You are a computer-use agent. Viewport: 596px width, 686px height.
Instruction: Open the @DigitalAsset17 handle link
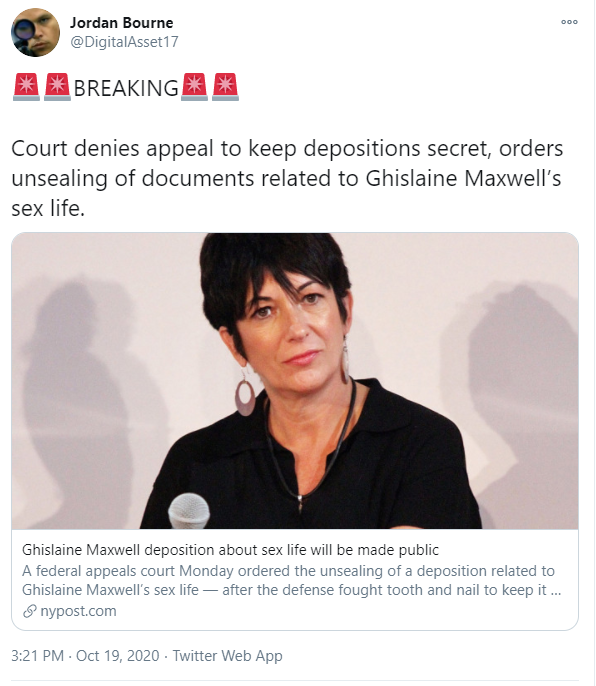pos(124,42)
